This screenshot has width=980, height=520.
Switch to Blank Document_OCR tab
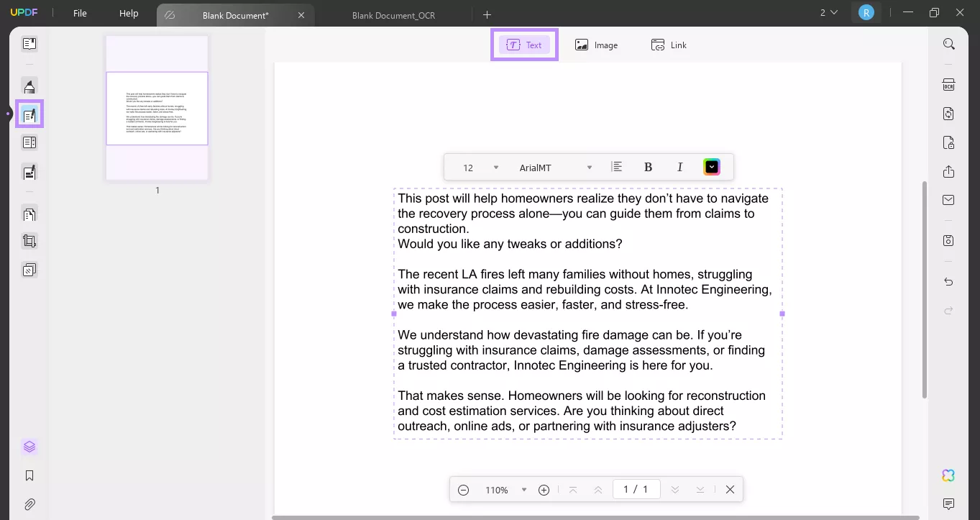tap(393, 15)
